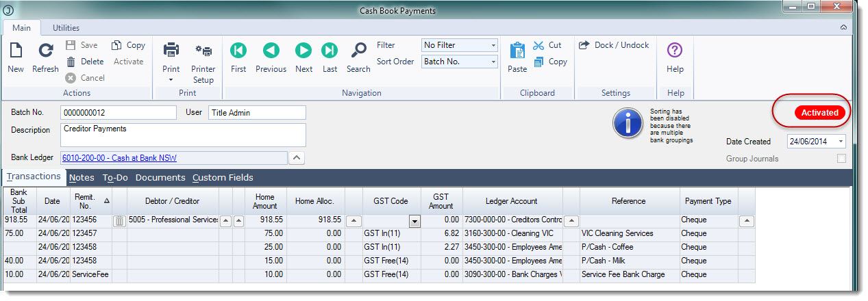Select the Documents tab
This screenshot has height=301, width=868.
(x=160, y=177)
